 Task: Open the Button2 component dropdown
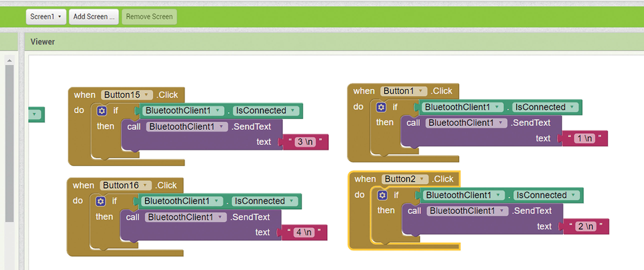tap(422, 179)
